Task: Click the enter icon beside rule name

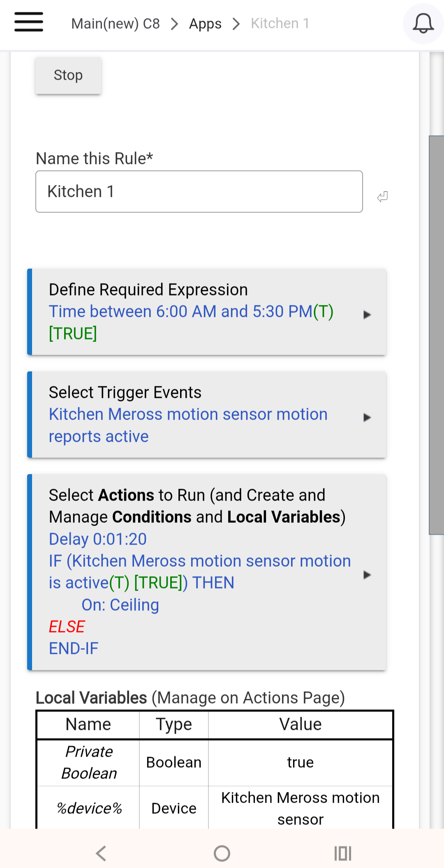Action: pyautogui.click(x=382, y=197)
